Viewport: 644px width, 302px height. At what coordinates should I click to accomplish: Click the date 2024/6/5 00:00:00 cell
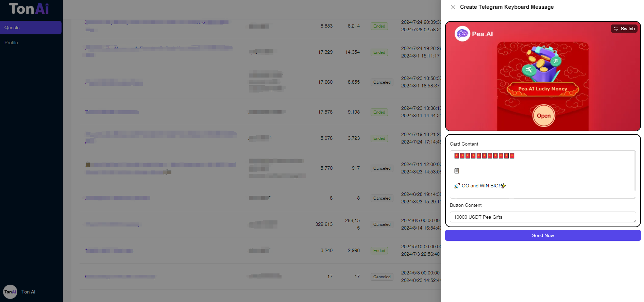coord(420,220)
